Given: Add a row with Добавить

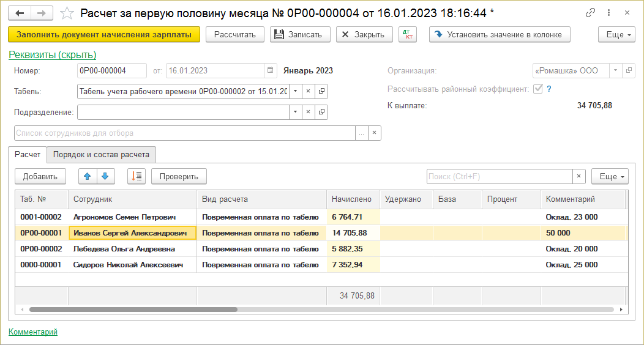Looking at the screenshot, I should 40,176.
